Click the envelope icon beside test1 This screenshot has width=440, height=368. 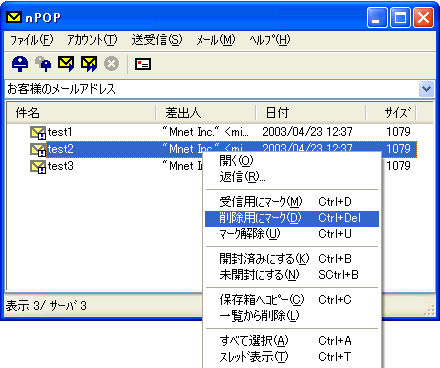[38, 133]
